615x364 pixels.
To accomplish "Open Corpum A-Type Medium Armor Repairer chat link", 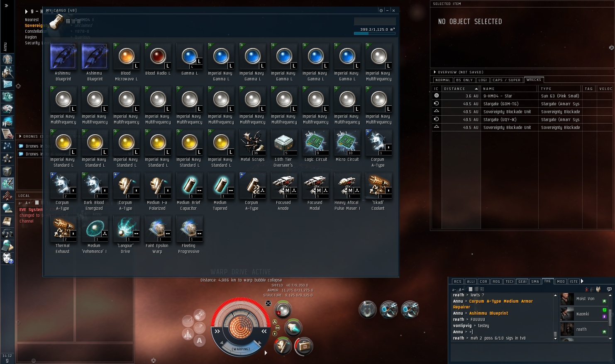I will (x=493, y=304).
